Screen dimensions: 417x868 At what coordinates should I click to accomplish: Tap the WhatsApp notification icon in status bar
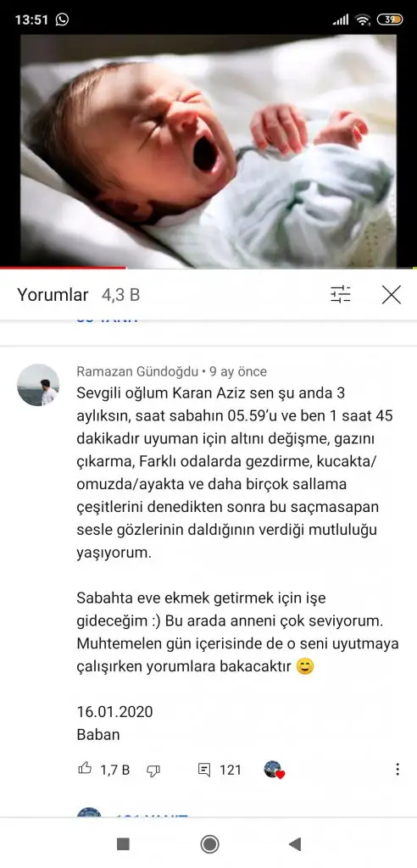click(x=63, y=20)
